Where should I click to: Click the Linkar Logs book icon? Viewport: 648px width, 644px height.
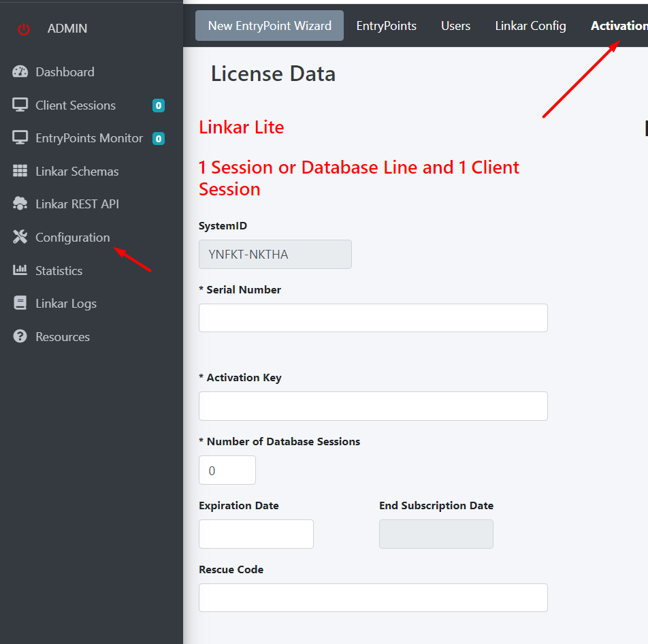[x=20, y=303]
